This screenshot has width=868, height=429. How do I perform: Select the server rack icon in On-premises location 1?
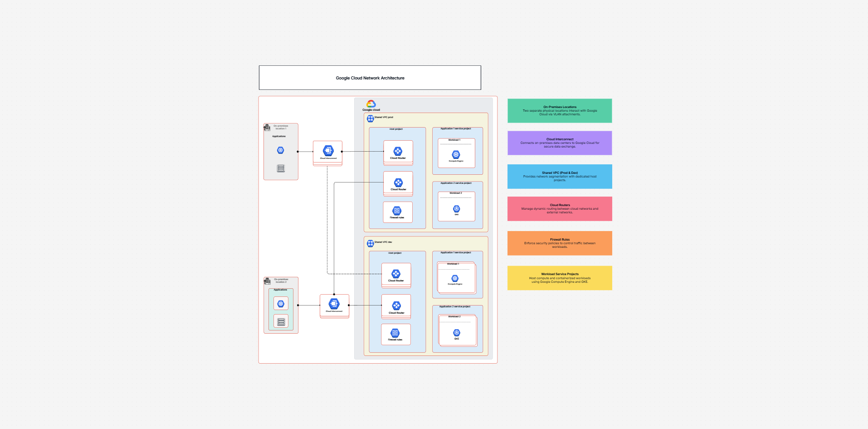point(281,168)
